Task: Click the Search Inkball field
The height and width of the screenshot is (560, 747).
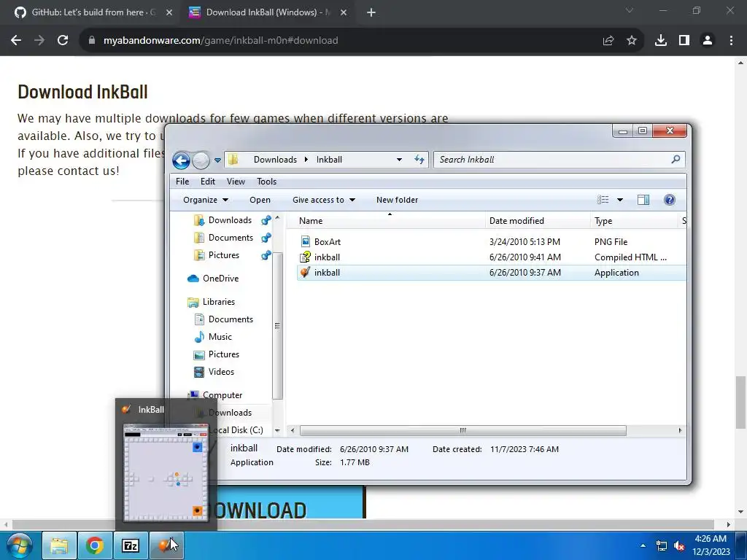Action: pos(559,160)
